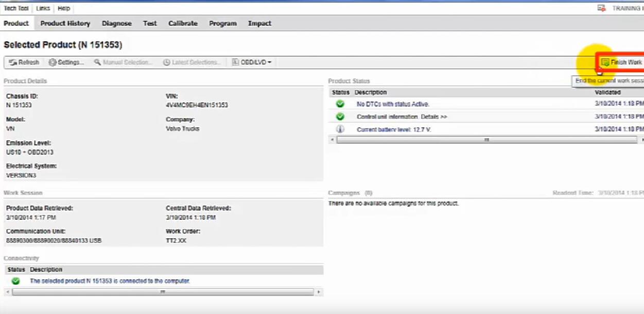Screen dimensions: 644x314
Task: Open the Help menu
Action: 64,8
